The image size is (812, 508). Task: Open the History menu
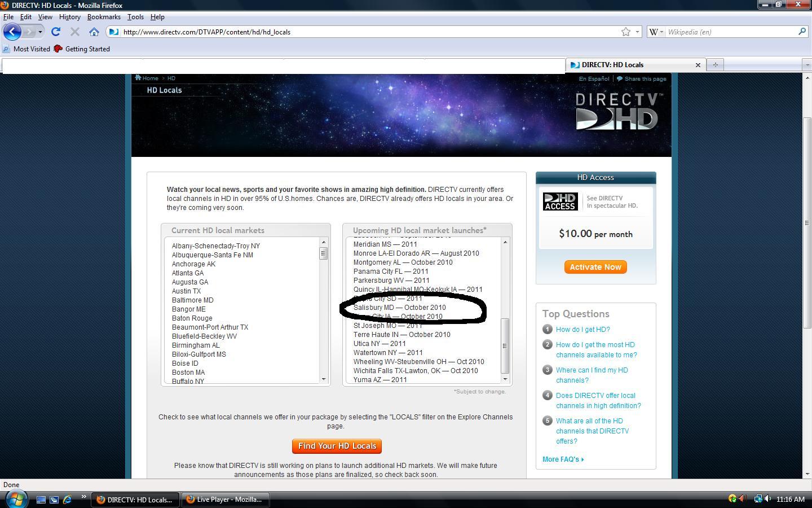pyautogui.click(x=70, y=17)
